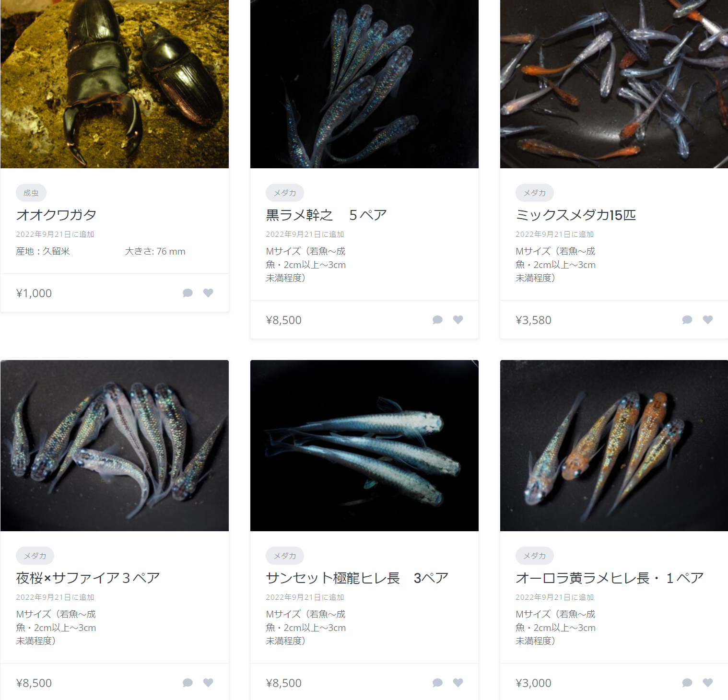Click heart icon on 黒ラメ幹之 5ペア card
Image resolution: width=728 pixels, height=700 pixels.
(458, 320)
